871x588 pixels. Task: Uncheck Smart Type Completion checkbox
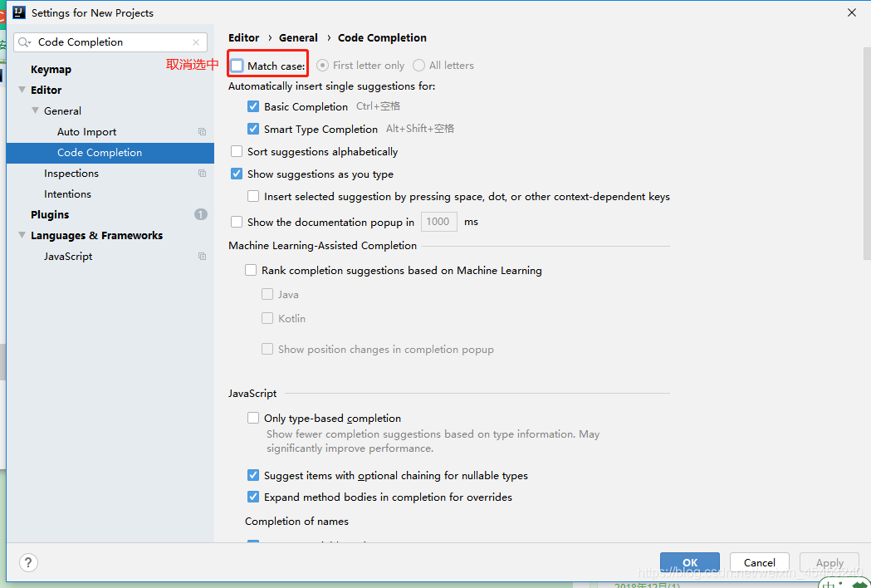tap(253, 129)
